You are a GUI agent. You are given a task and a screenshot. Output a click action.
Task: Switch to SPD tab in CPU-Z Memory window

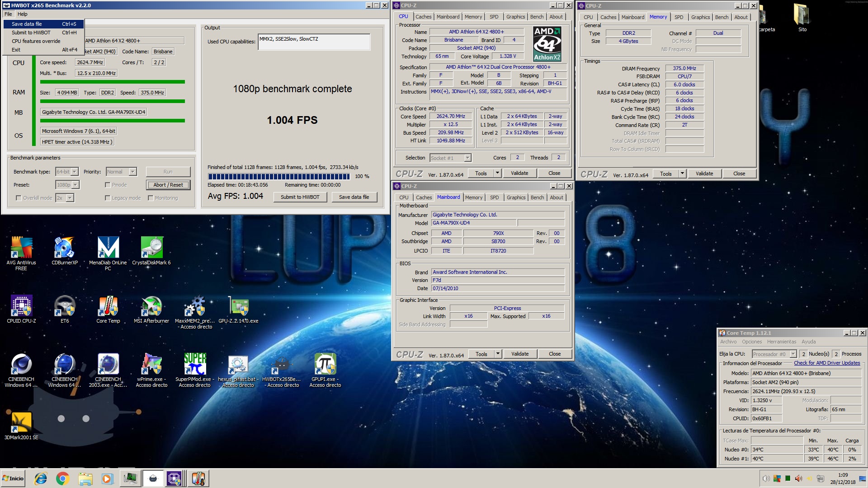pos(679,17)
